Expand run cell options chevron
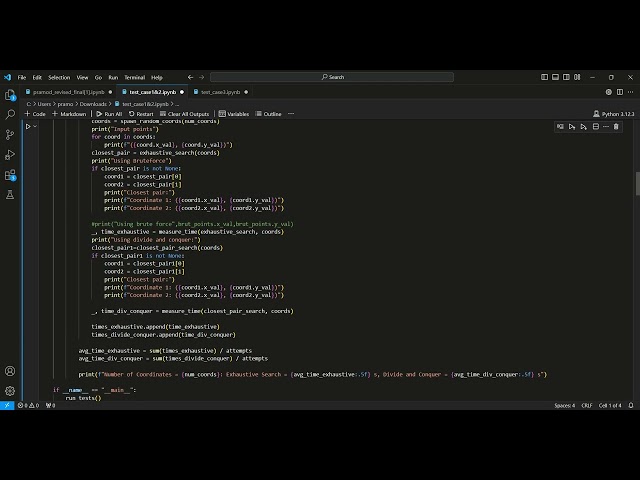Viewport: 640px width, 480px height. point(35,127)
